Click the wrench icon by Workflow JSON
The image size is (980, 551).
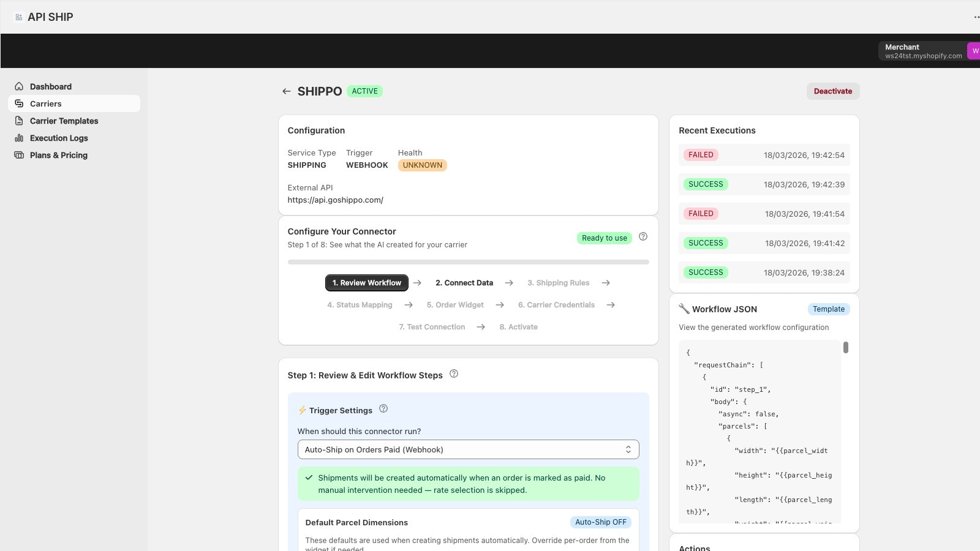pyautogui.click(x=684, y=309)
